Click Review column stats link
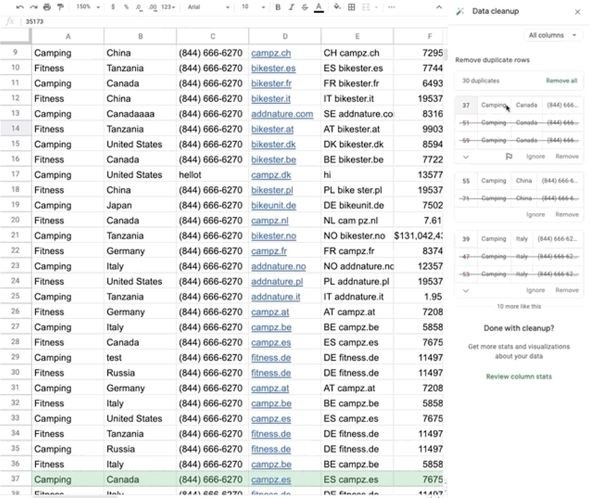 pyautogui.click(x=519, y=376)
